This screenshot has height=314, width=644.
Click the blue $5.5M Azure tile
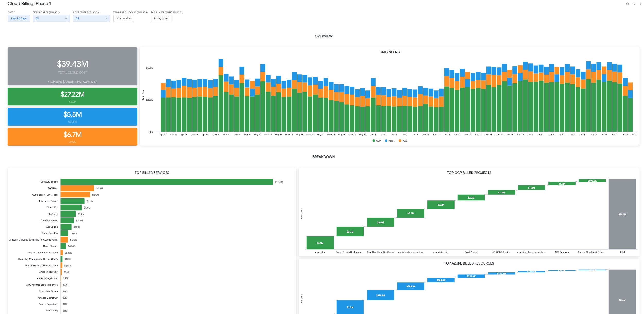pos(73,117)
